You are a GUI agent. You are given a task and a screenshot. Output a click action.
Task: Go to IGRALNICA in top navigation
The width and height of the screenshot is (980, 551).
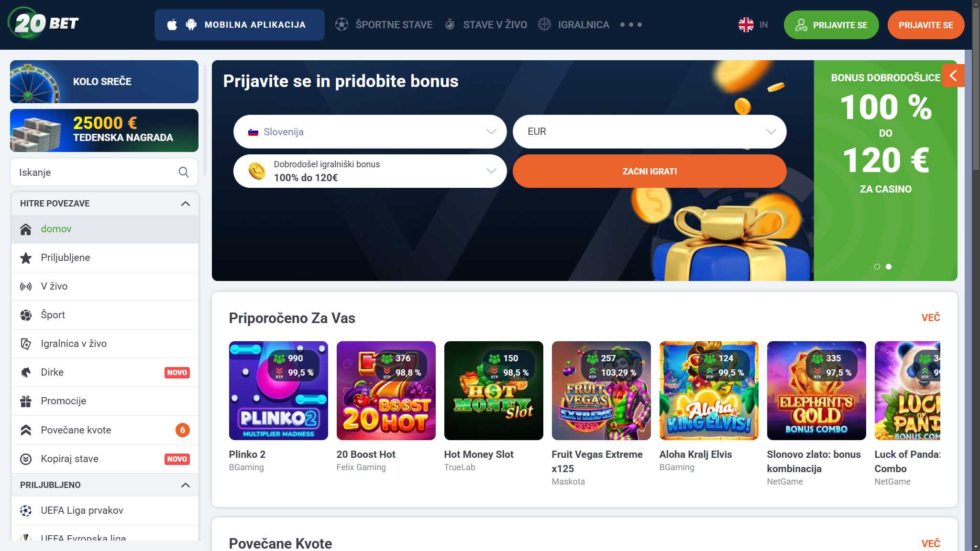pyautogui.click(x=573, y=24)
